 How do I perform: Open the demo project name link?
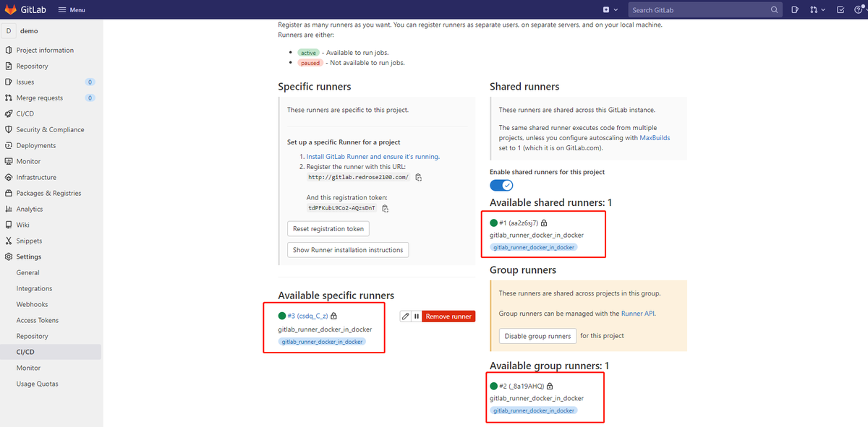click(29, 31)
